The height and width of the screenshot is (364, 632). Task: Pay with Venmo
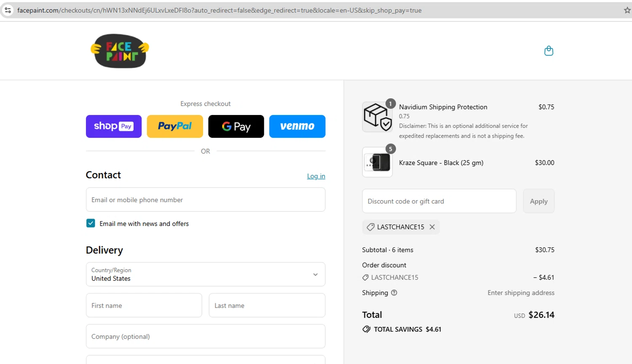297,126
